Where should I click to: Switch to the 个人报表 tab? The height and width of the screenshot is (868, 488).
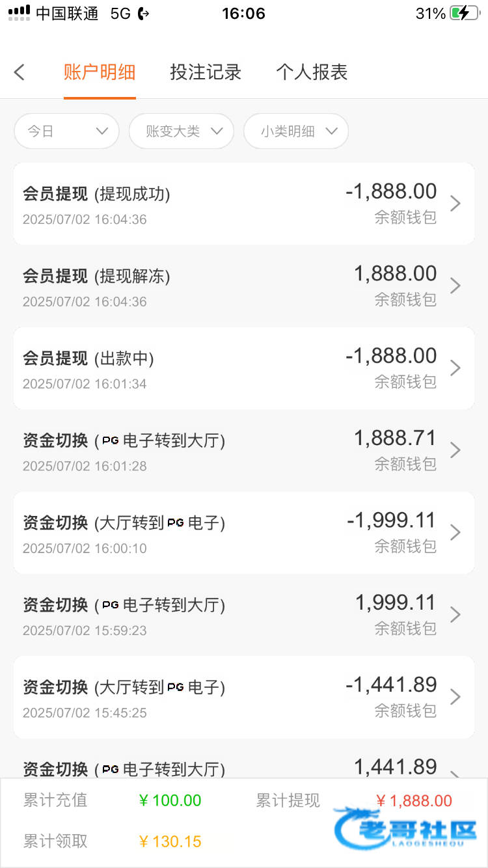click(x=312, y=72)
